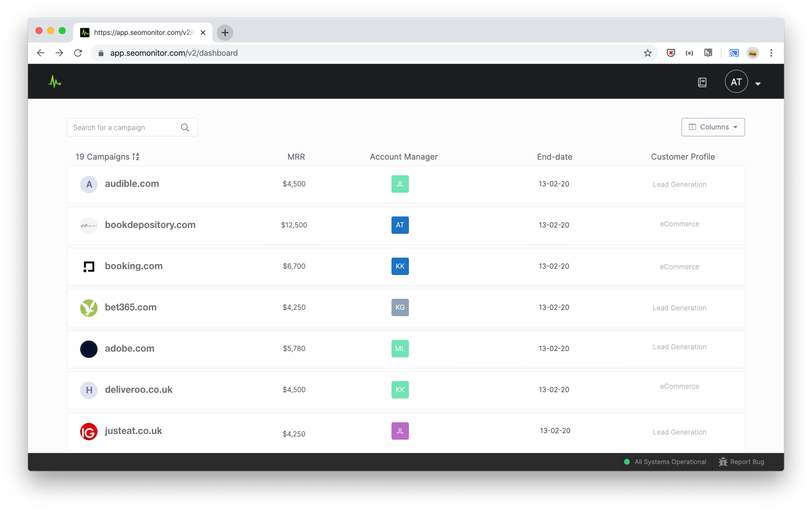812x510 pixels.
Task: Click the Customer Profile column header
Action: coord(683,157)
